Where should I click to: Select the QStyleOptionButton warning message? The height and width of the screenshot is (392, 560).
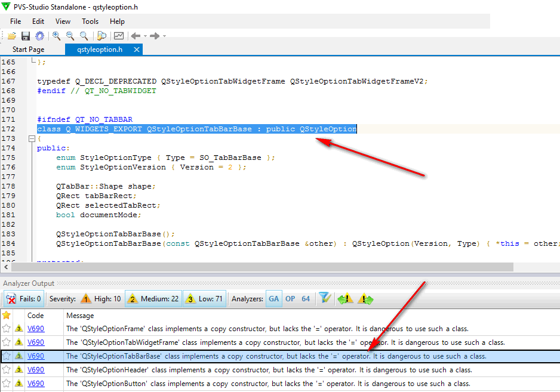coord(268,384)
